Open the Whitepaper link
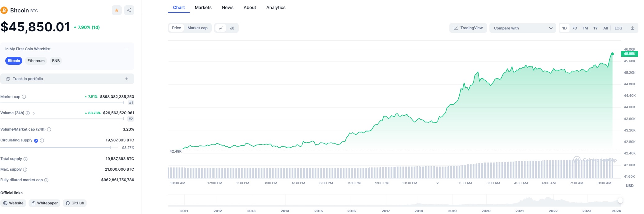 (45, 203)
